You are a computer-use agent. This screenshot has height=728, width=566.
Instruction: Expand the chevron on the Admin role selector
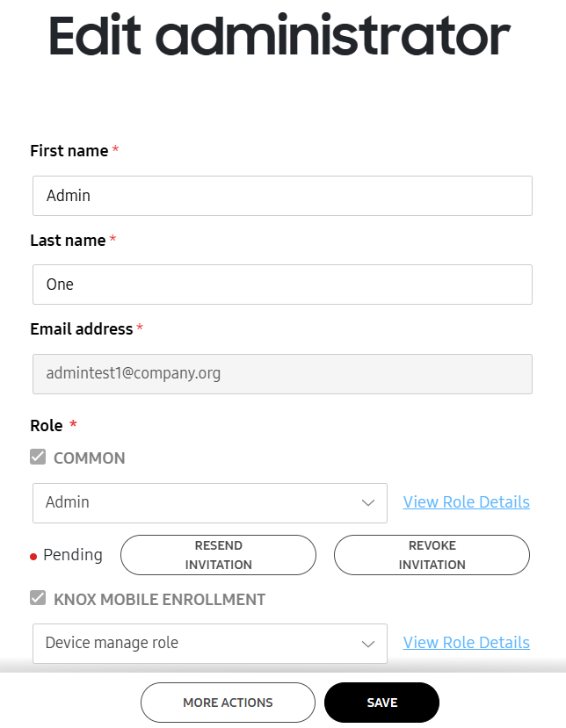click(368, 502)
